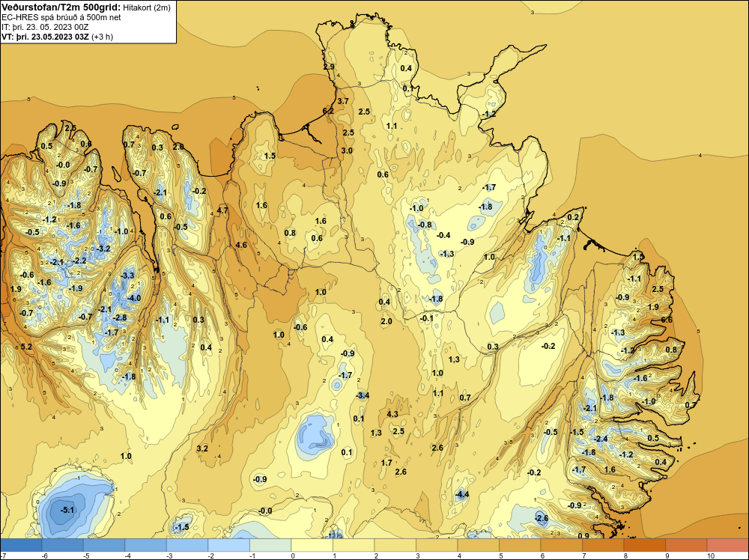Select the 4.3 temperature label
Viewport: 749px width, 560px height.
coord(392,414)
